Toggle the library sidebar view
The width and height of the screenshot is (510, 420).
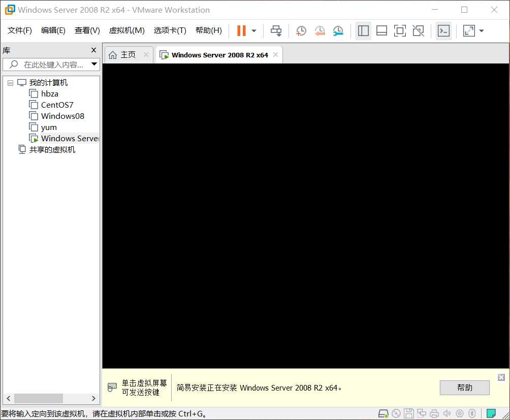[x=363, y=31]
